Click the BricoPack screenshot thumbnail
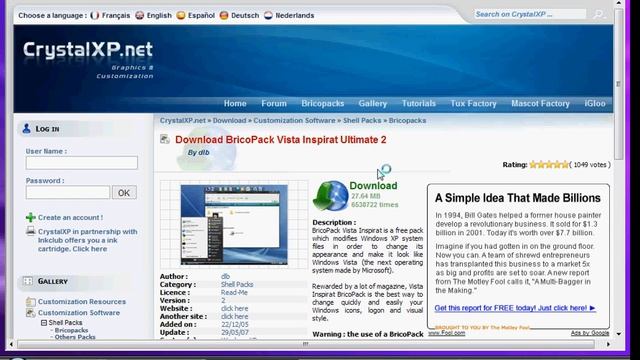Screen dimensions: 640x360 pyautogui.click(x=234, y=225)
